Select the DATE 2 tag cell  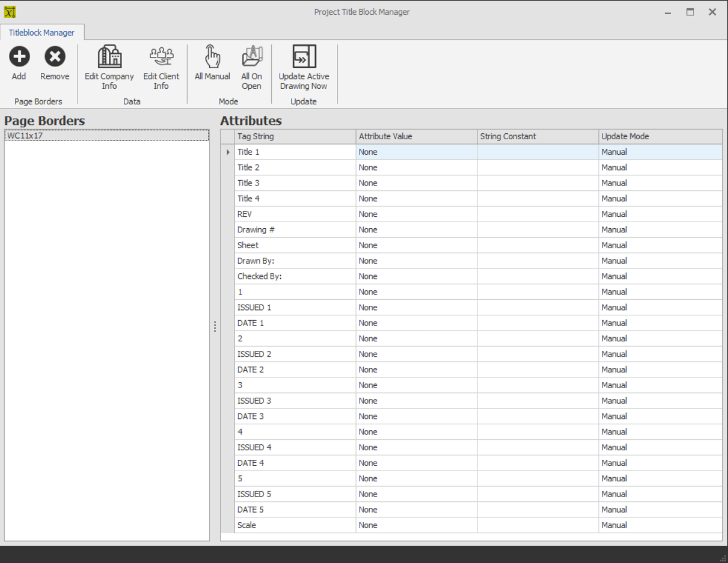[x=295, y=370]
